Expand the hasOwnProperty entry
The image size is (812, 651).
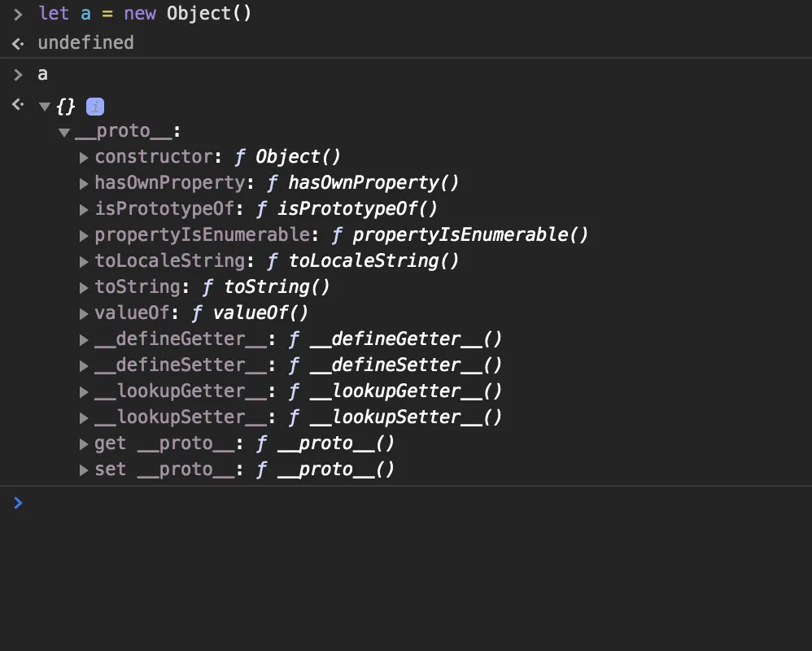(85, 184)
